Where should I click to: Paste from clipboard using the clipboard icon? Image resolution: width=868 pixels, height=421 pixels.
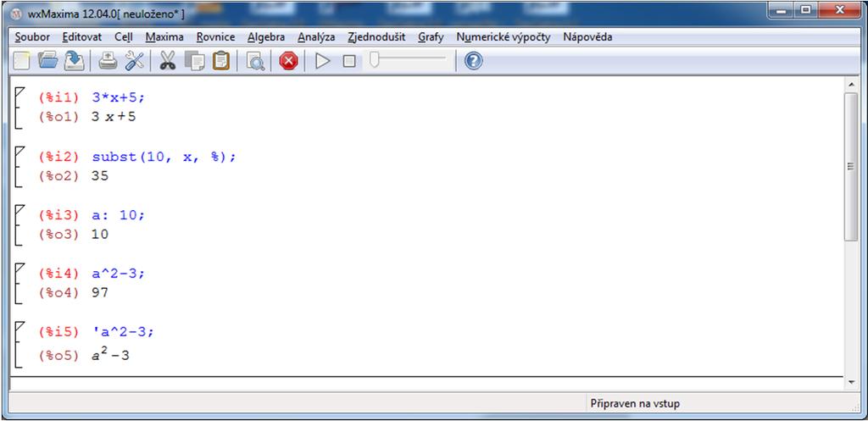pos(221,61)
